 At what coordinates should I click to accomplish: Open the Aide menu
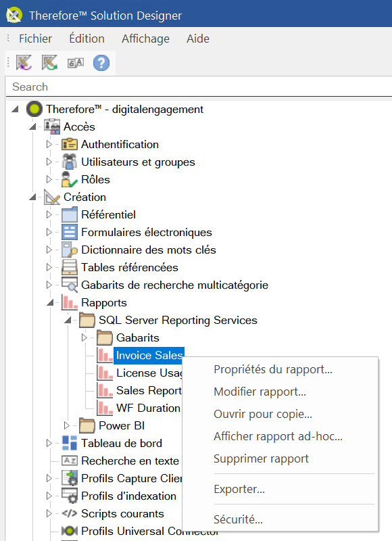coord(198,39)
